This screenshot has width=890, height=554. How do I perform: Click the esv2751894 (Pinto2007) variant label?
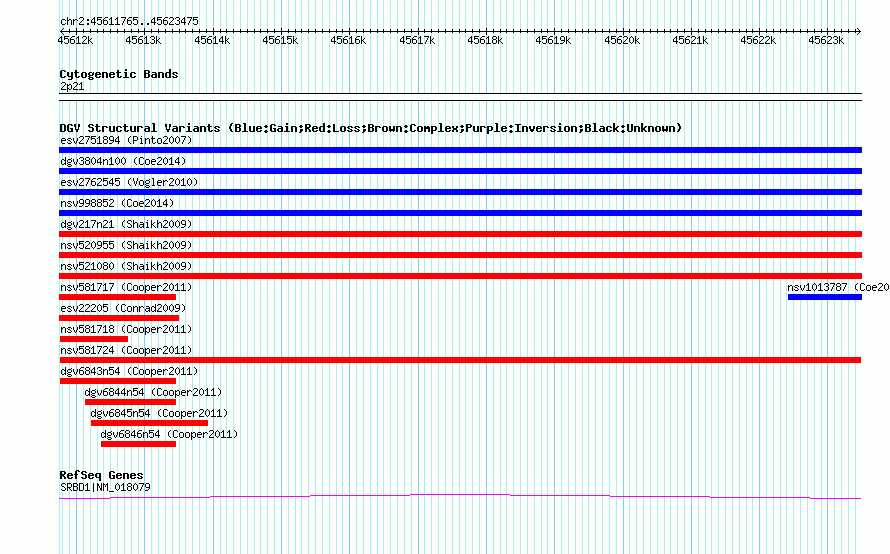coord(126,140)
